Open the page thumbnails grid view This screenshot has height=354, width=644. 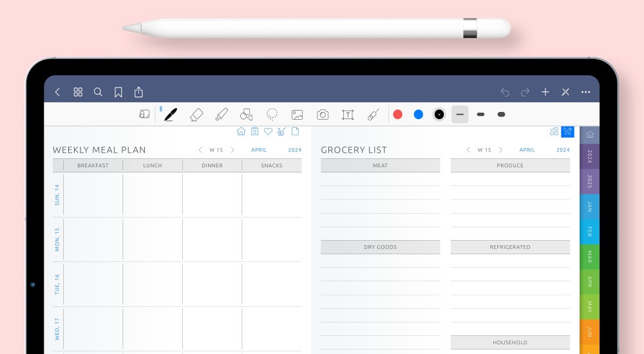tap(78, 92)
